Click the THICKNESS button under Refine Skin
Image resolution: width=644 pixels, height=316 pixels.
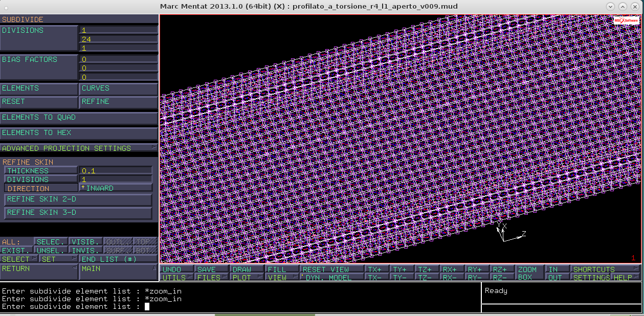pyautogui.click(x=41, y=171)
